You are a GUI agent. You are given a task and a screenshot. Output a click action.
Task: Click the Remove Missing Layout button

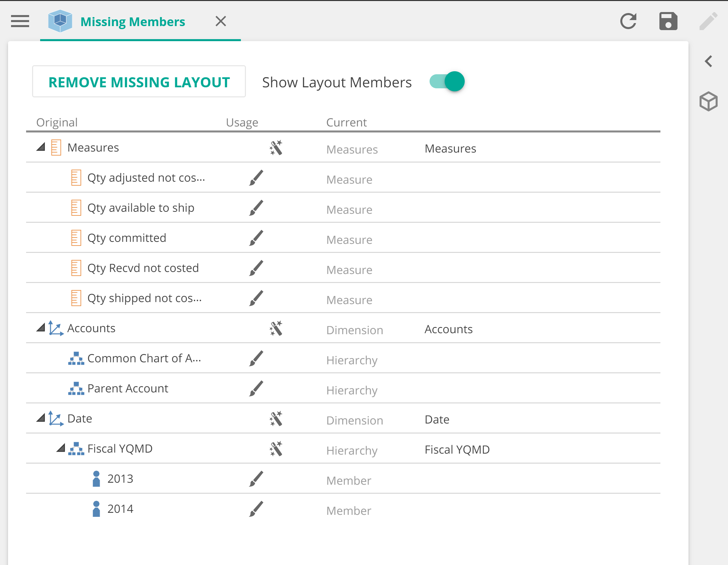point(139,82)
